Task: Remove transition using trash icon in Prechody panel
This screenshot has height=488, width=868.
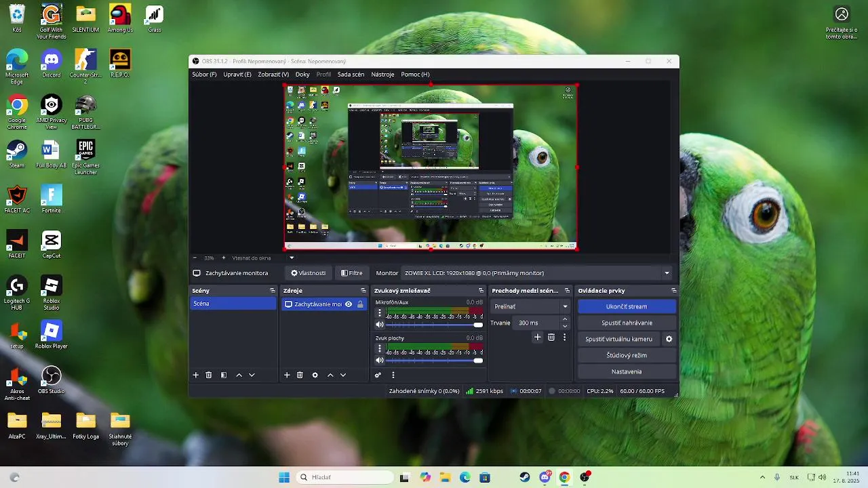Action: click(x=551, y=337)
